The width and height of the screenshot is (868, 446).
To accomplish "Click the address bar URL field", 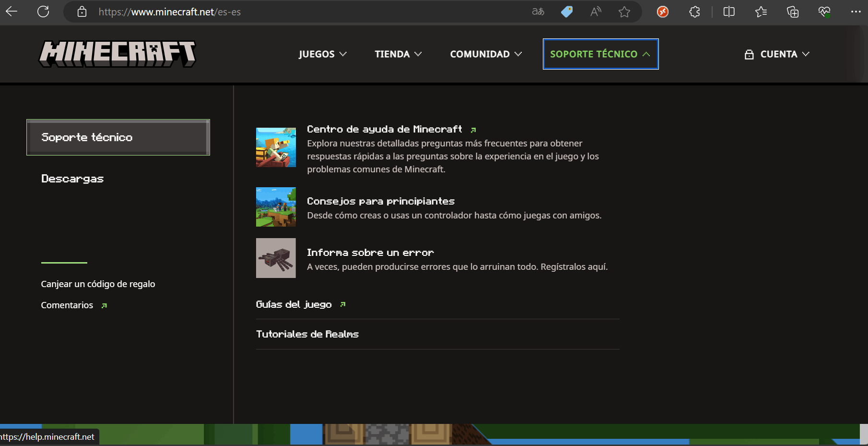I will pos(307,12).
